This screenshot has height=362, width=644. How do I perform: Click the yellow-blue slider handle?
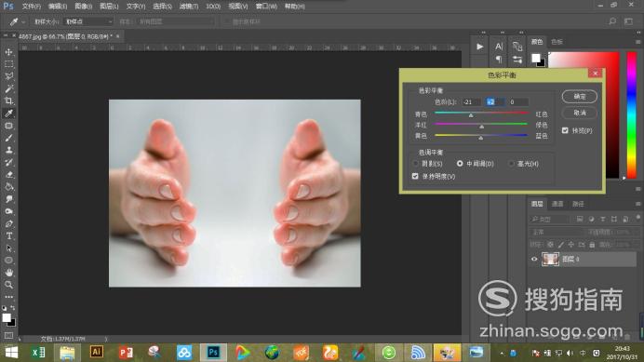tap(480, 138)
